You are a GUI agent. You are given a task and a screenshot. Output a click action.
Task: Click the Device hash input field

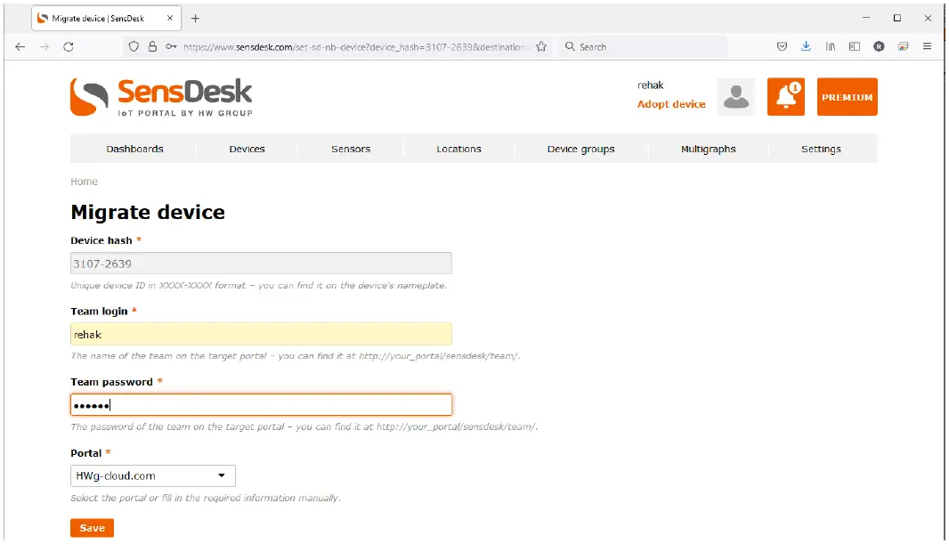coord(261,264)
